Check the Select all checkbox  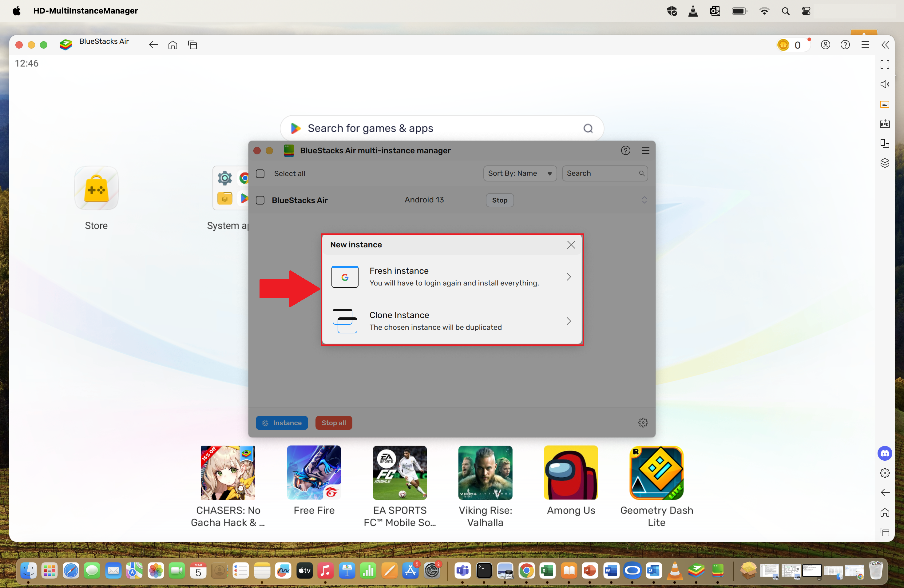pyautogui.click(x=260, y=173)
